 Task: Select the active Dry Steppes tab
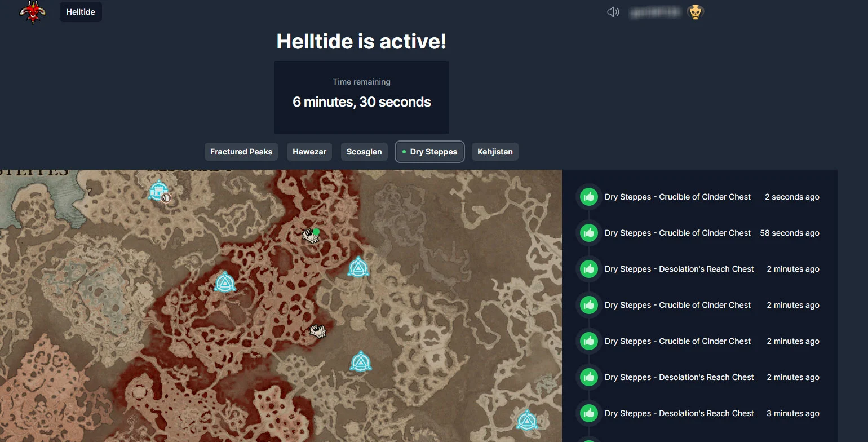coord(429,152)
